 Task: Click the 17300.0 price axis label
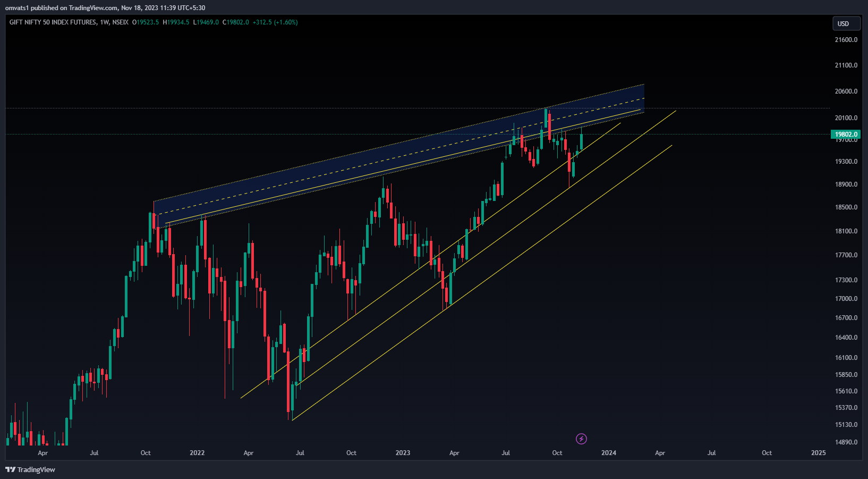(x=846, y=280)
